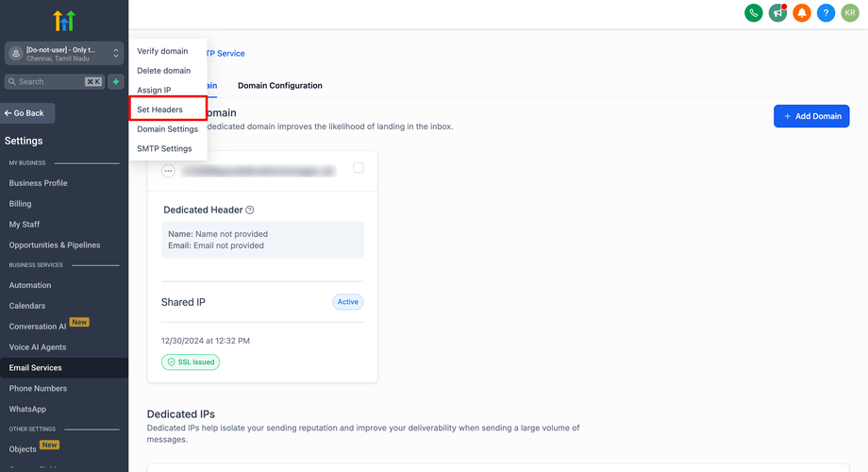
Task: Click the green phone dialer icon
Action: (754, 13)
